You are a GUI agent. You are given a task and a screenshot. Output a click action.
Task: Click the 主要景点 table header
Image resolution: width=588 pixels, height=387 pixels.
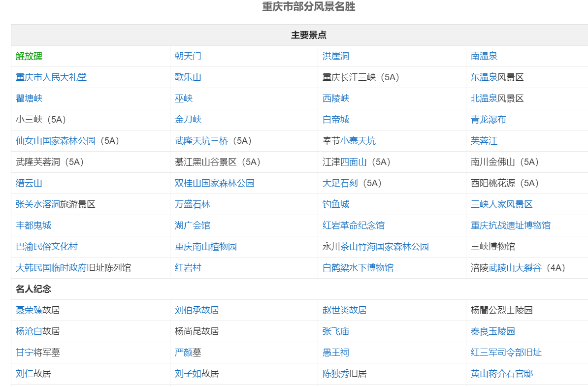click(309, 35)
